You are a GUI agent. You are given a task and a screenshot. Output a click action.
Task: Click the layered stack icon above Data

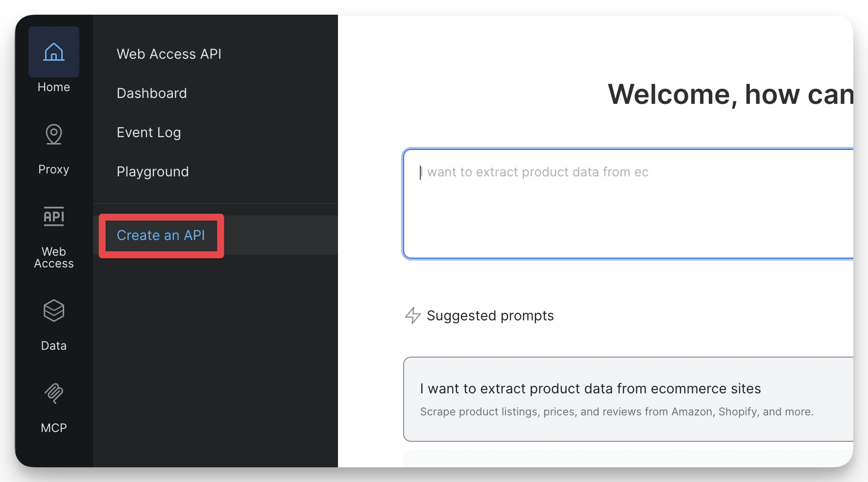point(53,310)
